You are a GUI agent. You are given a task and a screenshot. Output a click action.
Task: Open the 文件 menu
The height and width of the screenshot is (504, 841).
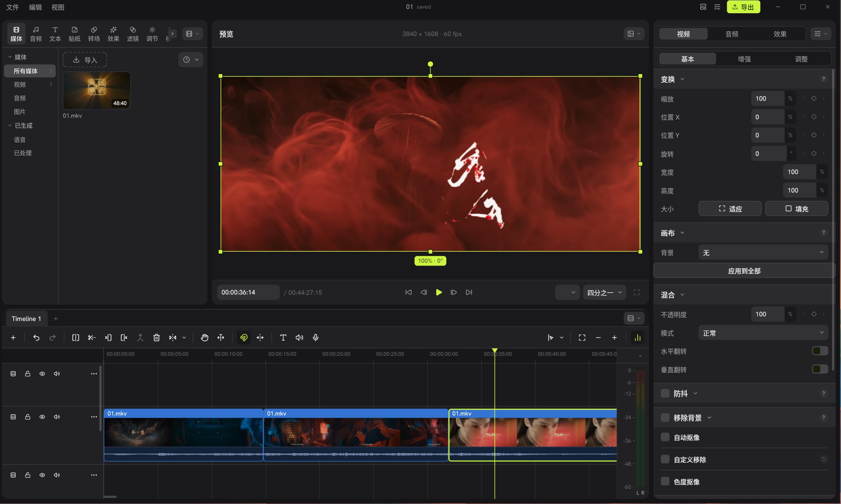[13, 7]
